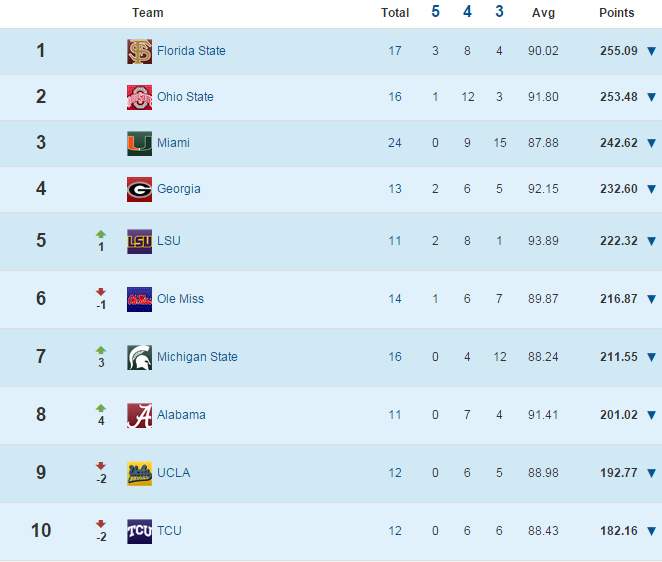Click the Points column header

616,13
